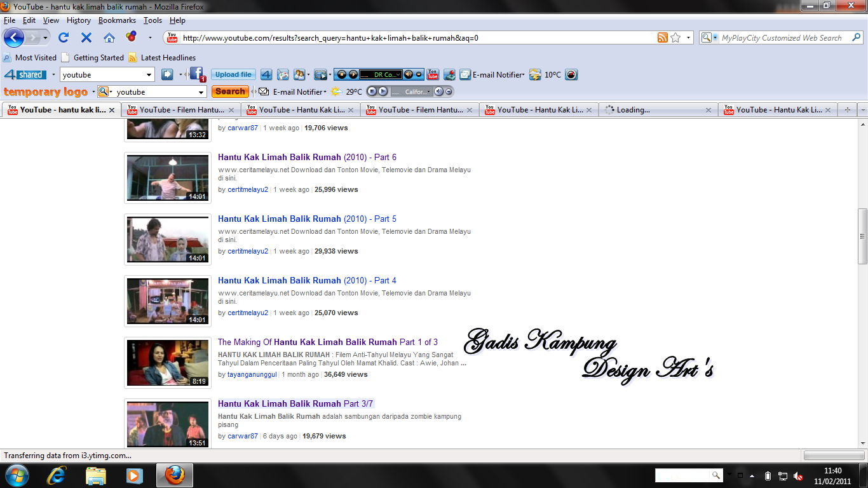Expand the lower E-mail Notifier dropdown
Screen dimensions: 868x488
pyautogui.click(x=326, y=92)
